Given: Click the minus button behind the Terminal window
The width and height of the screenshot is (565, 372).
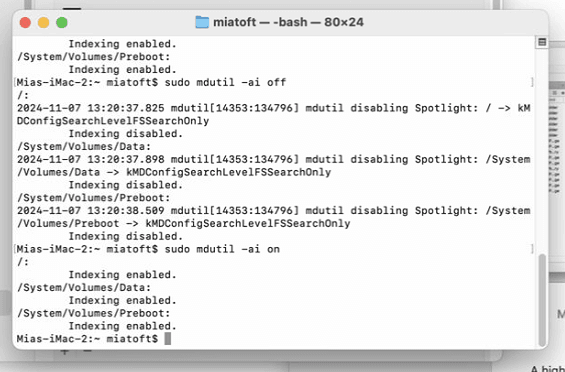Looking at the screenshot, I should tap(87, 351).
